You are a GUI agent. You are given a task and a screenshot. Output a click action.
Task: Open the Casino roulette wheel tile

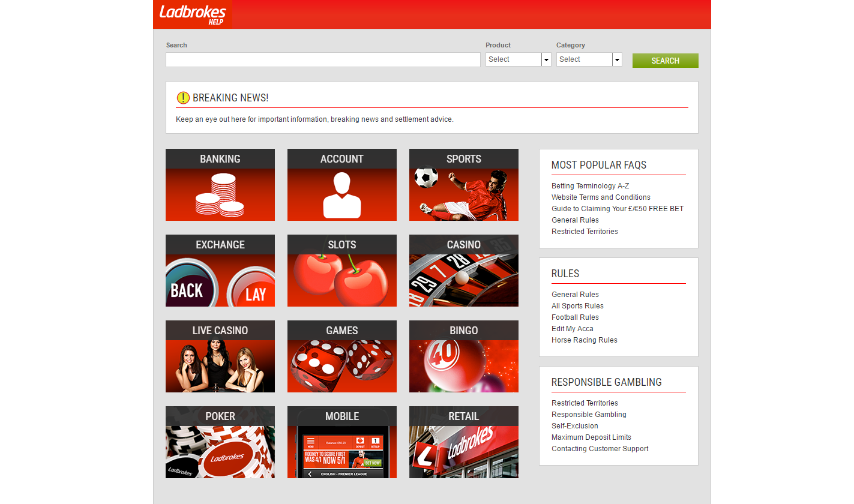(x=463, y=271)
